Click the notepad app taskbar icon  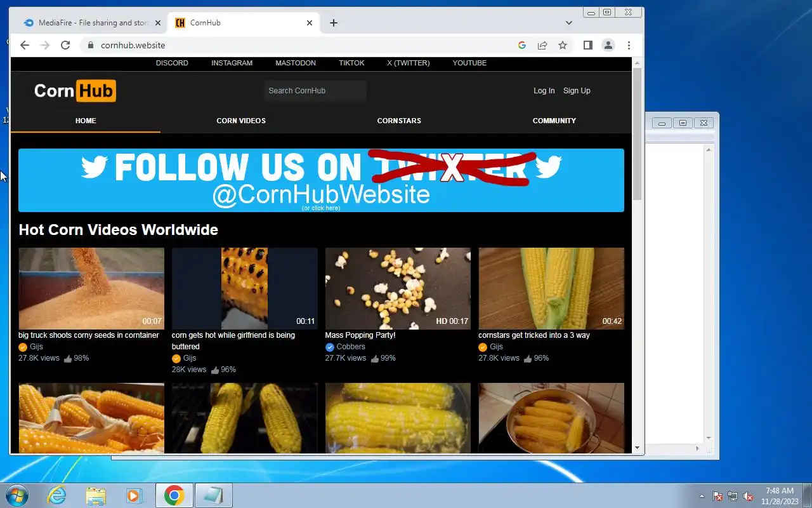click(213, 495)
